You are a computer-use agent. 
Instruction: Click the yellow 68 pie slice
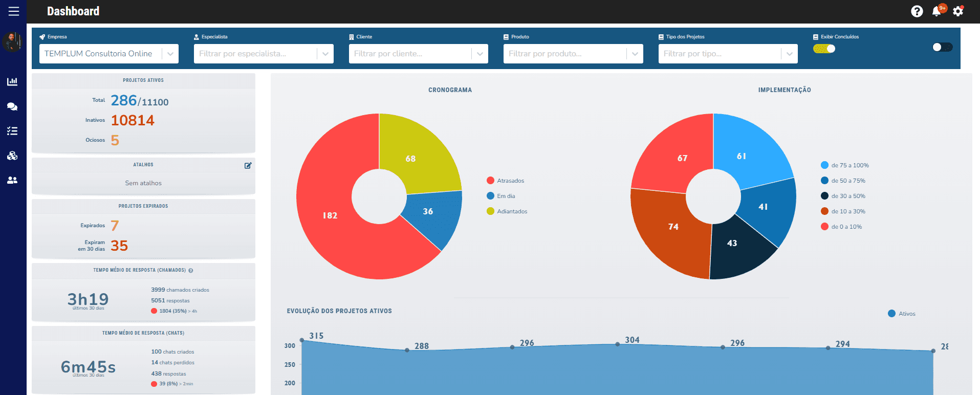tap(410, 159)
